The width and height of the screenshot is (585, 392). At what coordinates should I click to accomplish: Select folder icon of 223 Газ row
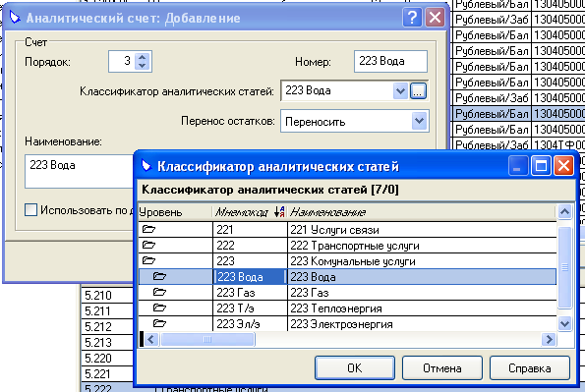159,292
